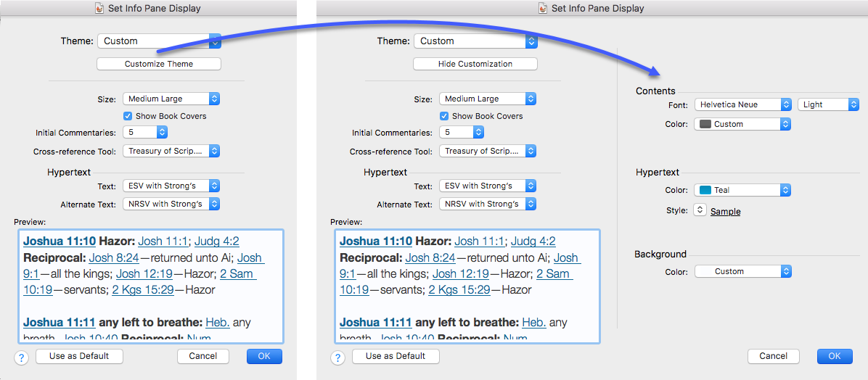Screen dimensions: 868x380
Task: Click the underlined Sample style text
Action: pos(725,212)
